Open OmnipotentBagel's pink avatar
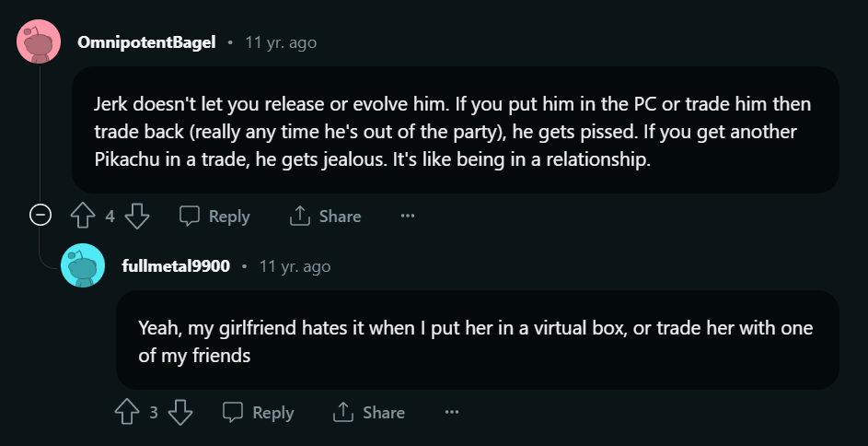Viewport: 868px width, 446px height. (x=39, y=41)
